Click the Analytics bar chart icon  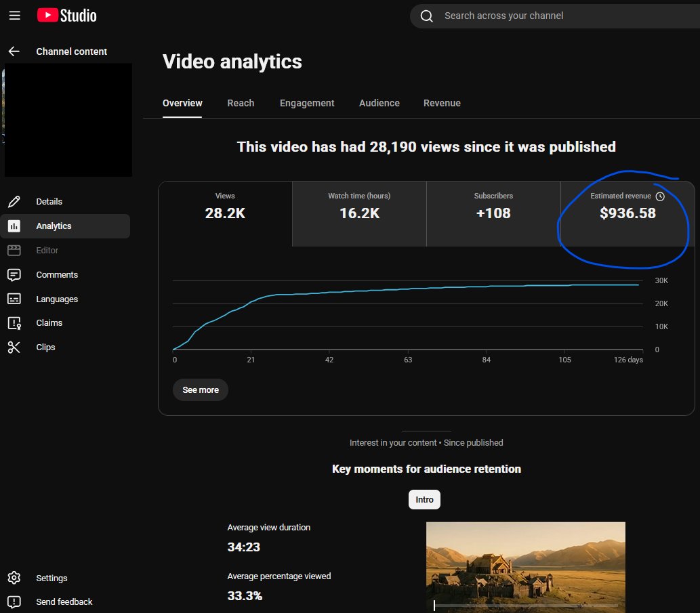[x=14, y=226]
